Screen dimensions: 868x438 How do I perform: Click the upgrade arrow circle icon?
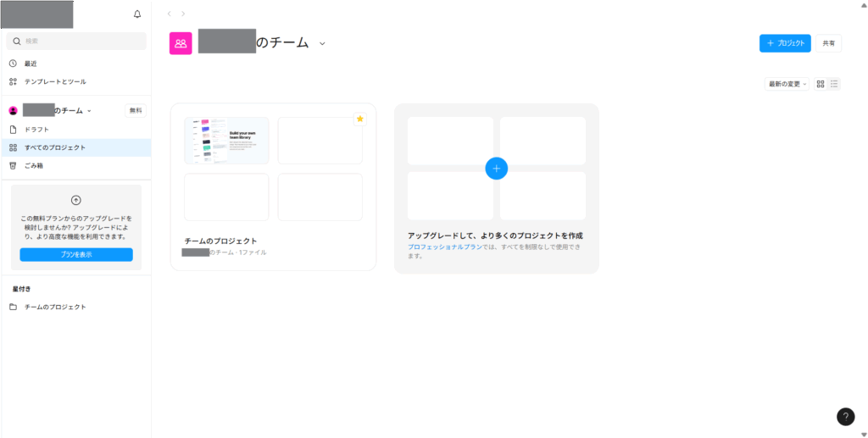click(76, 200)
